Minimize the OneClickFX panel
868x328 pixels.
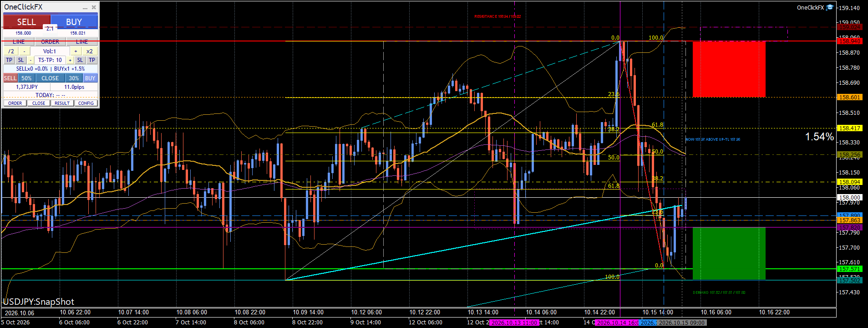click(x=85, y=7)
